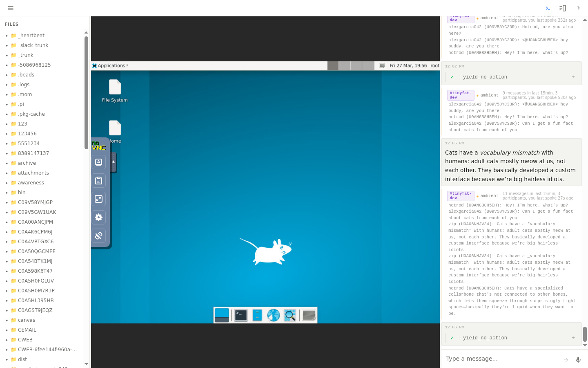Open the terminal emulator from the taskbar

pos(241,315)
